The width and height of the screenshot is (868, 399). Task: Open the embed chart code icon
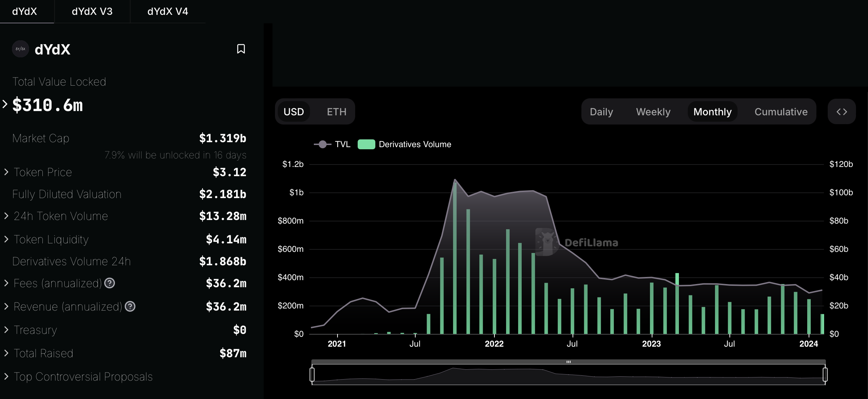point(841,112)
